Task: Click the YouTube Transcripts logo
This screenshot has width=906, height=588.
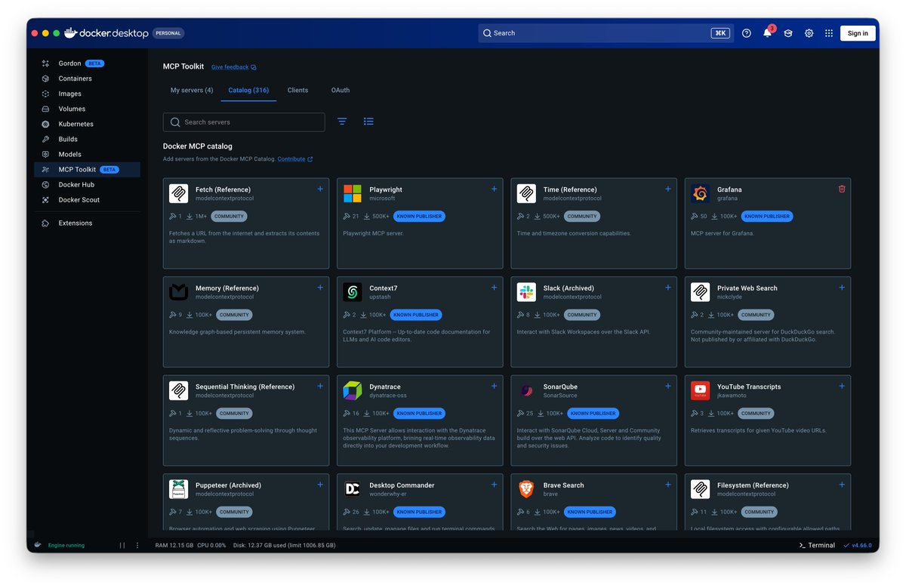Action: point(700,391)
